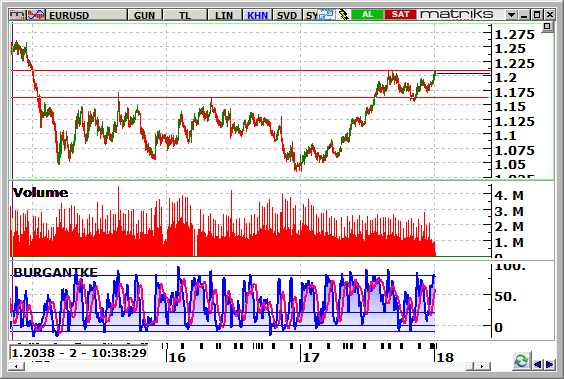The image size is (564, 379).
Task: Select the SY toolbar item
Action: point(311,15)
